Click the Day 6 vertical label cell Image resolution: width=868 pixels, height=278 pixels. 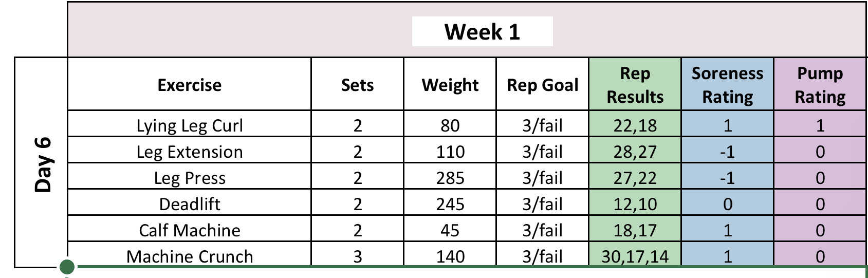tap(42, 164)
